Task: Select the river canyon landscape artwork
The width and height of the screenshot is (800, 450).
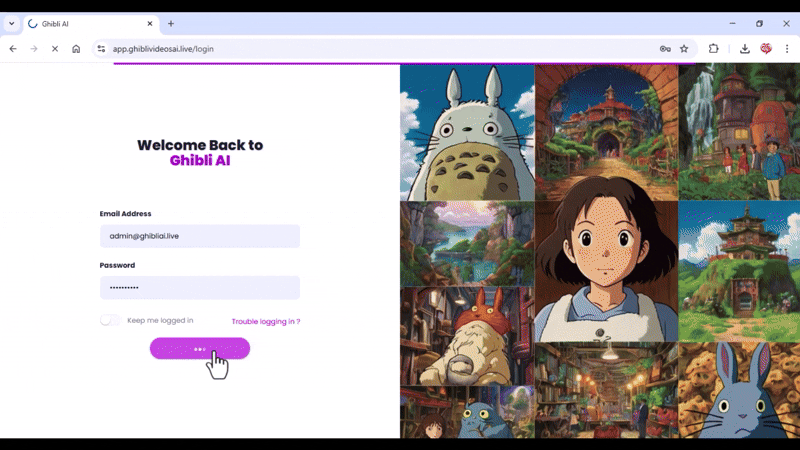Action: click(467, 243)
